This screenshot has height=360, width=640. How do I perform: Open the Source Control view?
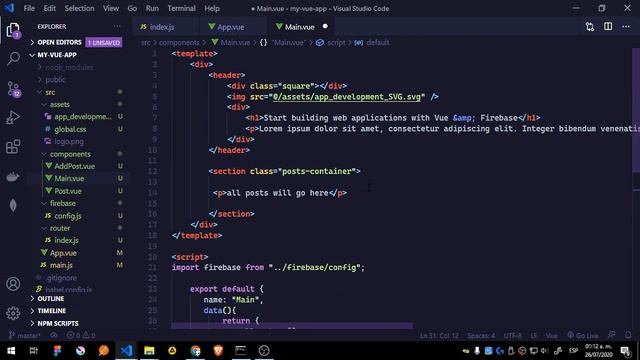[13, 89]
